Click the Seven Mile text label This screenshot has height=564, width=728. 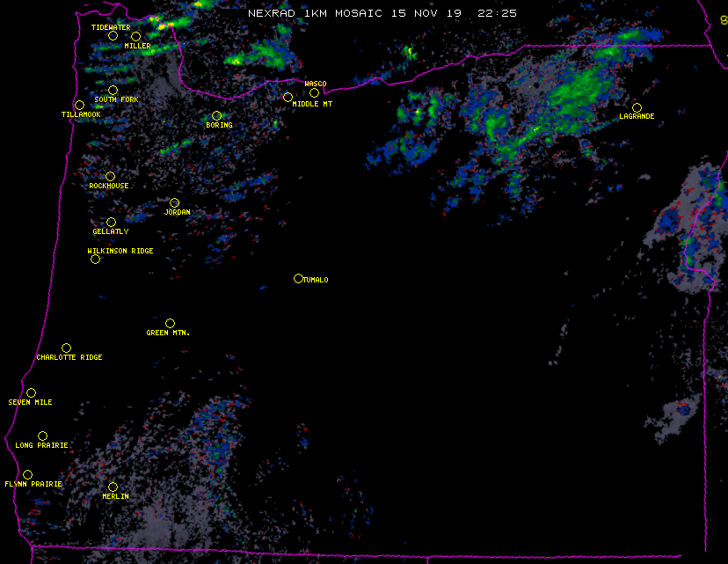pos(31,402)
